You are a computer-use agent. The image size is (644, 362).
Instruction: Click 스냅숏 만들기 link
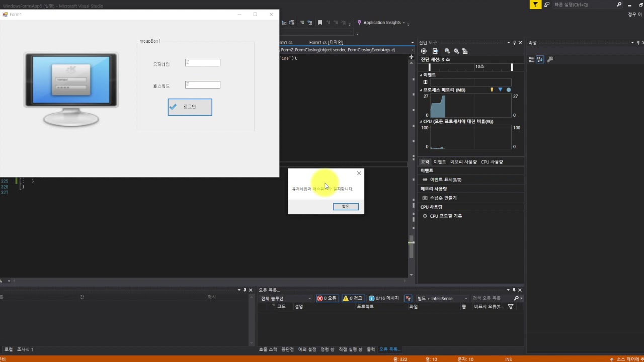tap(443, 198)
